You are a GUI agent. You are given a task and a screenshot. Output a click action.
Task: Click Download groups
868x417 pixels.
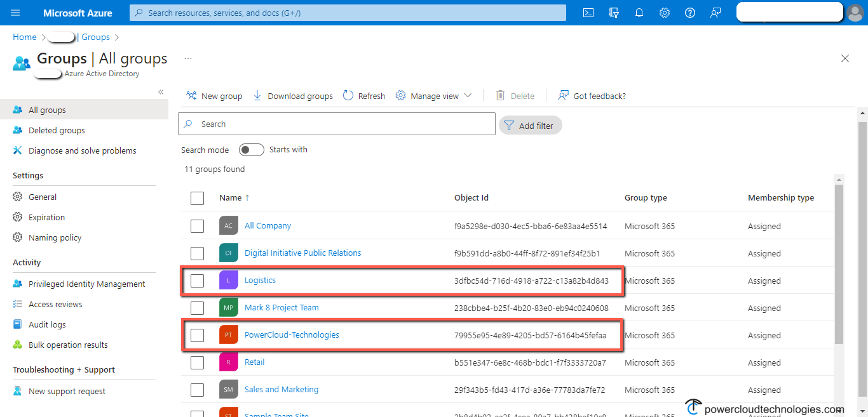[x=293, y=96]
